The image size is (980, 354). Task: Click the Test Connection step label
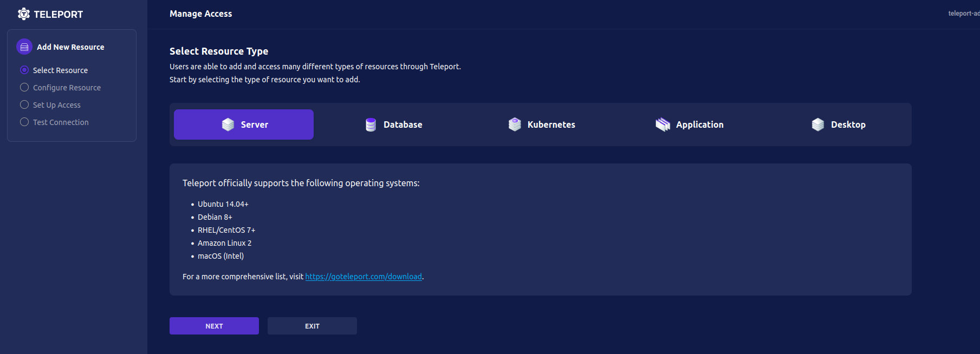click(61, 122)
